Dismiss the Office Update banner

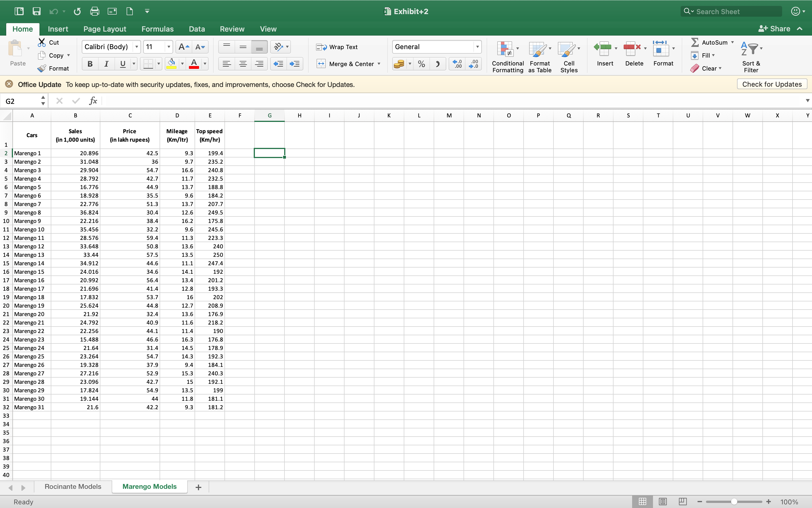pyautogui.click(x=9, y=84)
